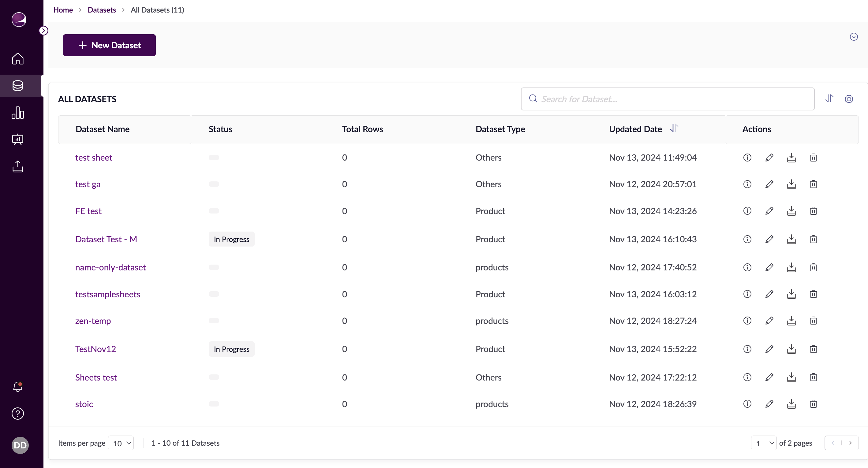Open the items per page dropdown
Image resolution: width=868 pixels, height=468 pixels.
121,443
